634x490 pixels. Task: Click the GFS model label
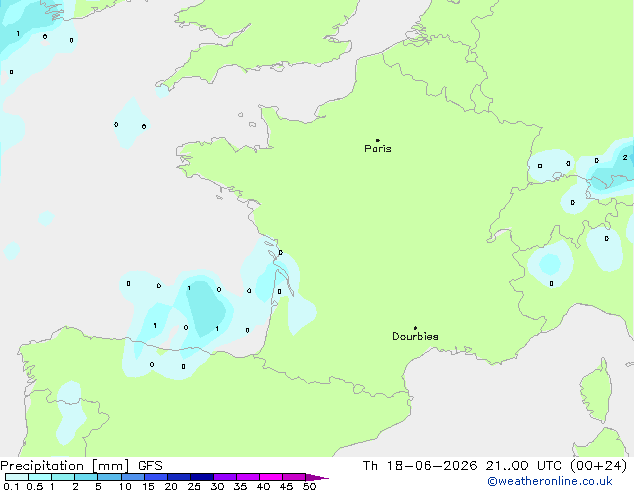[x=150, y=466]
